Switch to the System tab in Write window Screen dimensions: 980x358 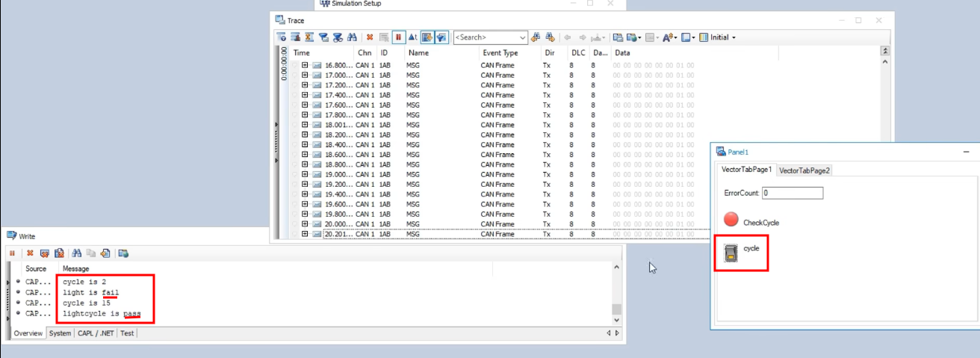61,333
